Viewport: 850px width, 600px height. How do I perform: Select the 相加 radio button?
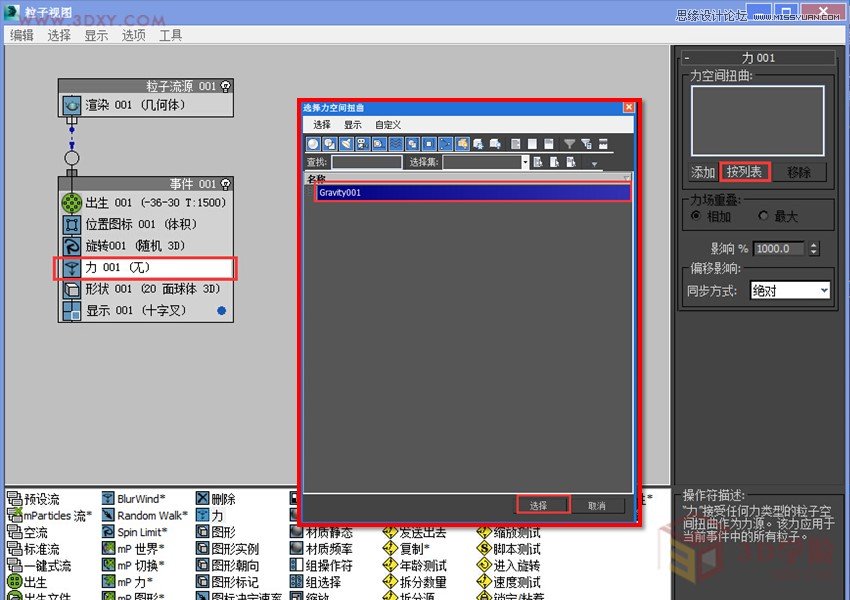(x=695, y=216)
